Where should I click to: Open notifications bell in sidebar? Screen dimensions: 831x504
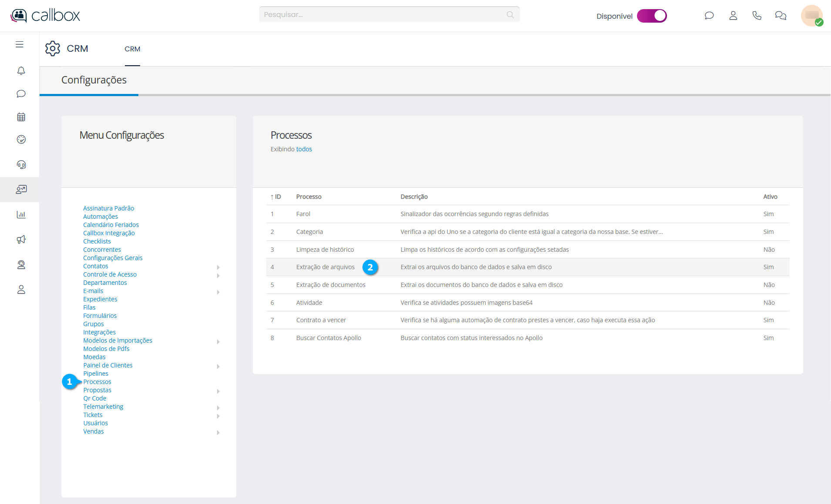(21, 70)
